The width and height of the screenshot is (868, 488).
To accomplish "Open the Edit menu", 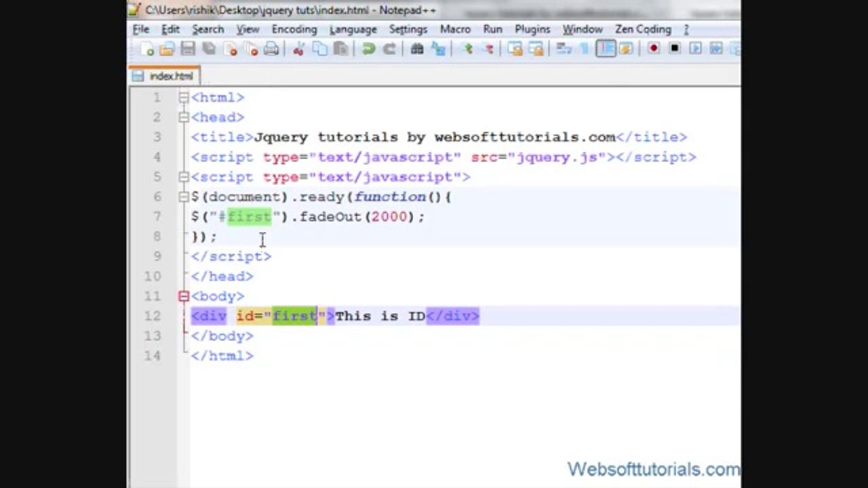I will coord(170,29).
